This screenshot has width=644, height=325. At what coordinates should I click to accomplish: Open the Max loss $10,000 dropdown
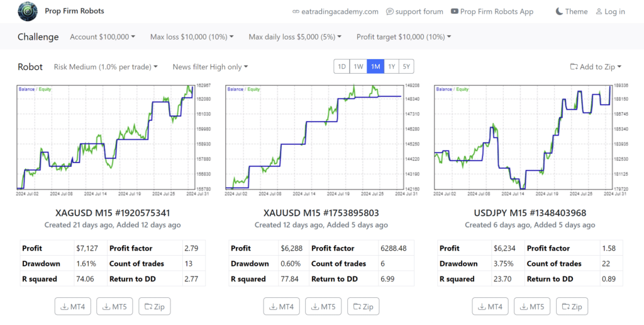click(x=192, y=37)
